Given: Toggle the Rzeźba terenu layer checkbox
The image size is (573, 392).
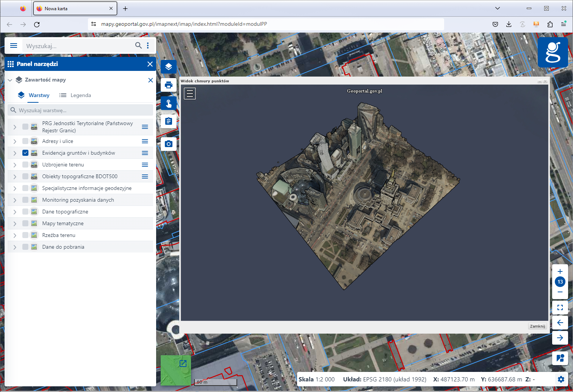Looking at the screenshot, I should pyautogui.click(x=25, y=235).
